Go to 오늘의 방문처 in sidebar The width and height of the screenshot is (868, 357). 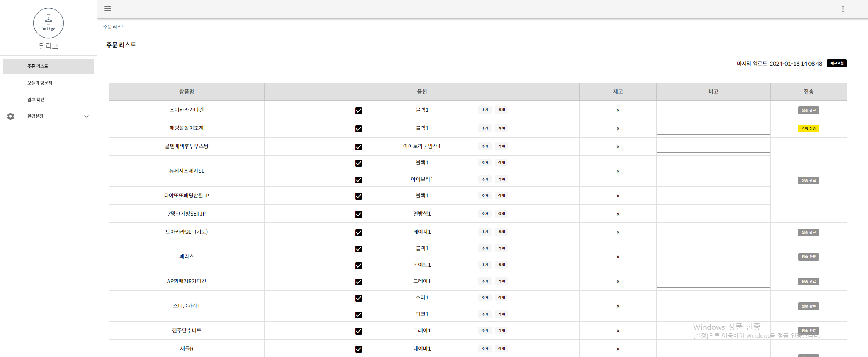49,83
